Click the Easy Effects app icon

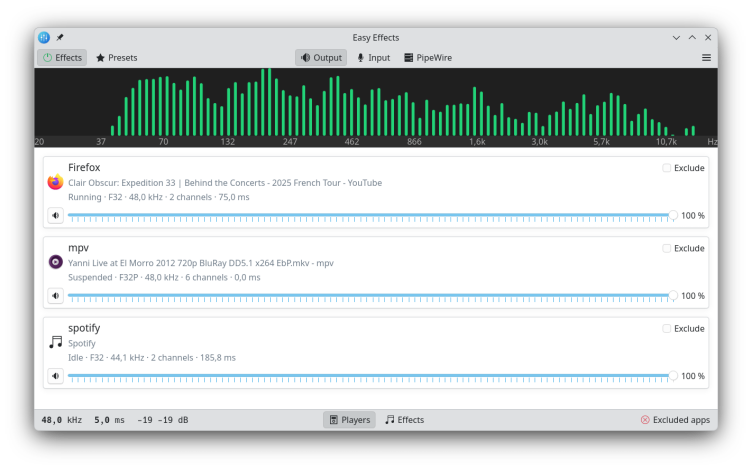point(44,37)
